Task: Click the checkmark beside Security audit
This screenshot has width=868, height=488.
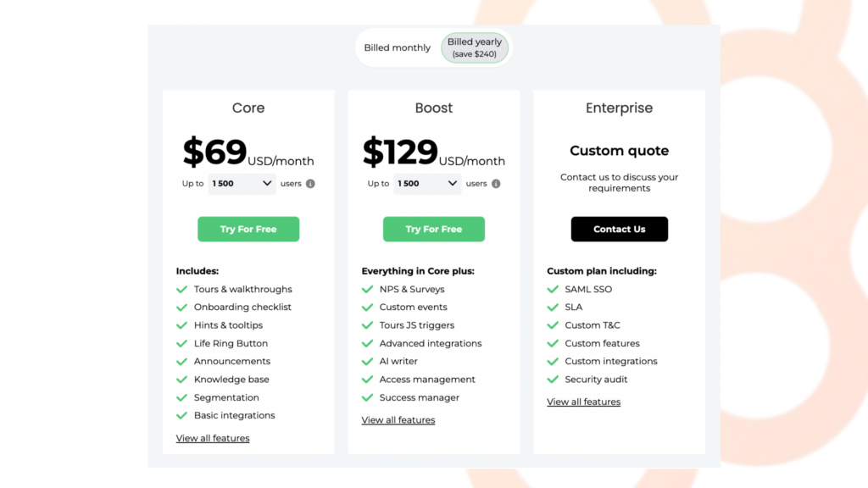Action: (553, 380)
